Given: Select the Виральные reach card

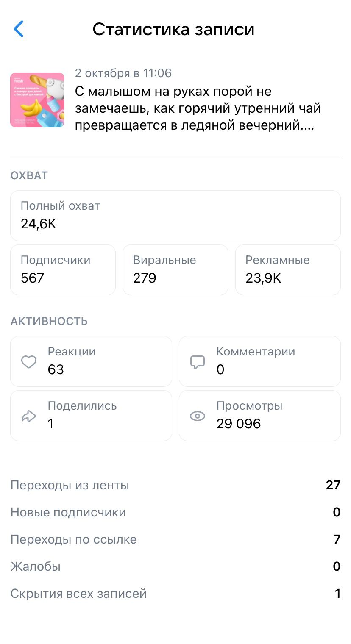Looking at the screenshot, I should coord(175,269).
